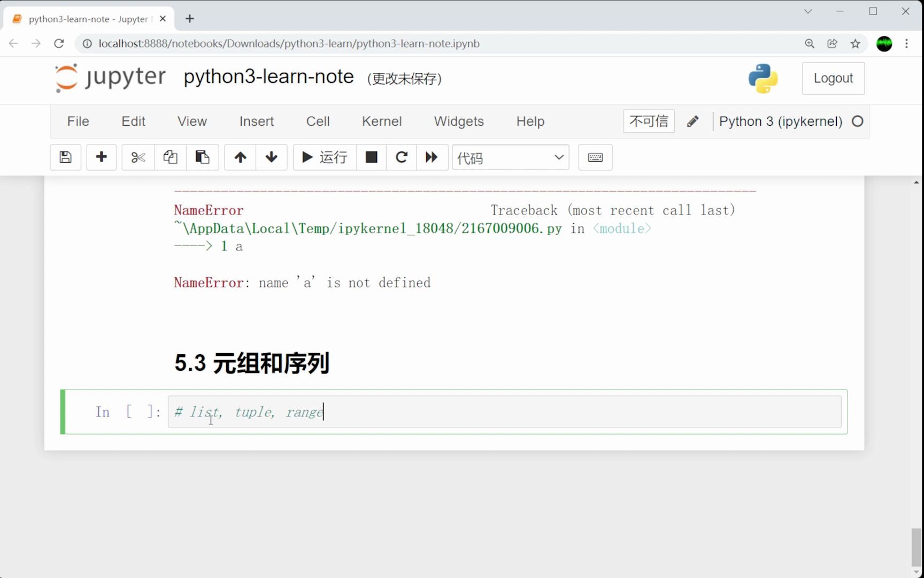Open the Edit menu
The height and width of the screenshot is (578, 924).
pyautogui.click(x=133, y=121)
